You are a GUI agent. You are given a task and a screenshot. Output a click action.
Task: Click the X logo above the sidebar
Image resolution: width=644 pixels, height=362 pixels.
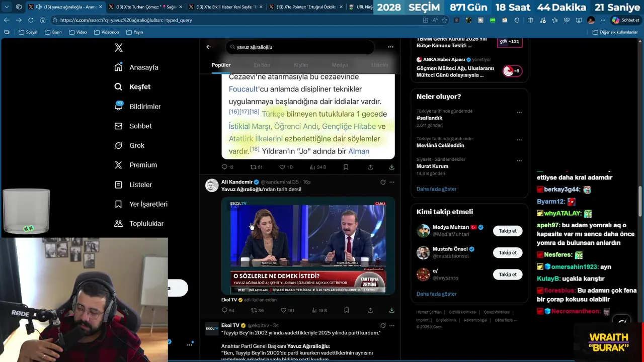point(119,48)
